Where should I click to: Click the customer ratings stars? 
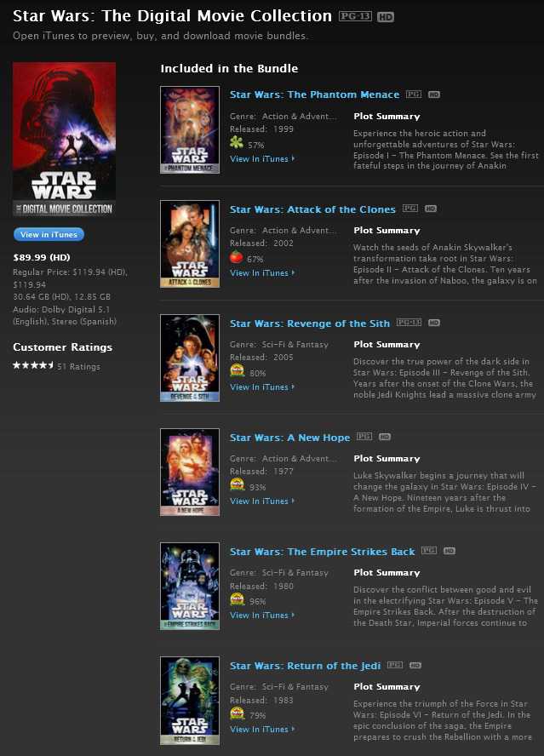tap(33, 365)
